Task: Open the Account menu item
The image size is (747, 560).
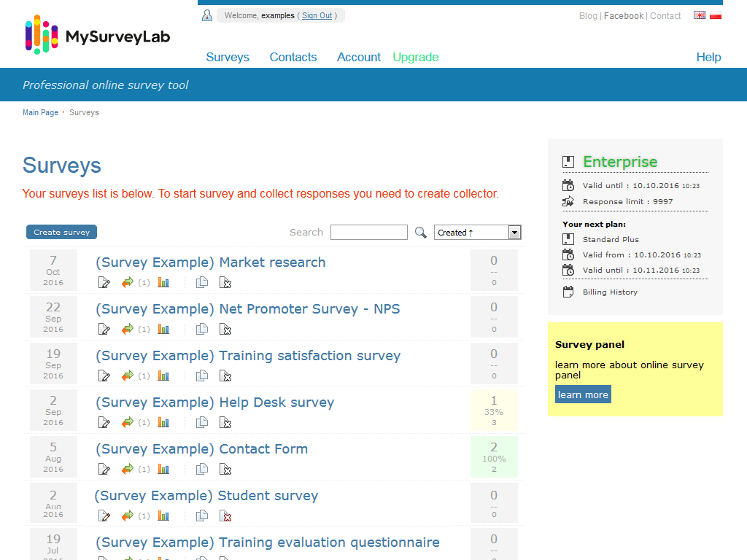Action: pos(358,57)
